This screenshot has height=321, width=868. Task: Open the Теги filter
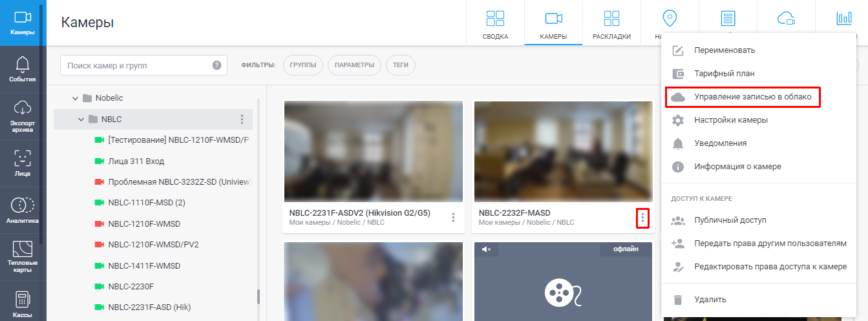[401, 65]
